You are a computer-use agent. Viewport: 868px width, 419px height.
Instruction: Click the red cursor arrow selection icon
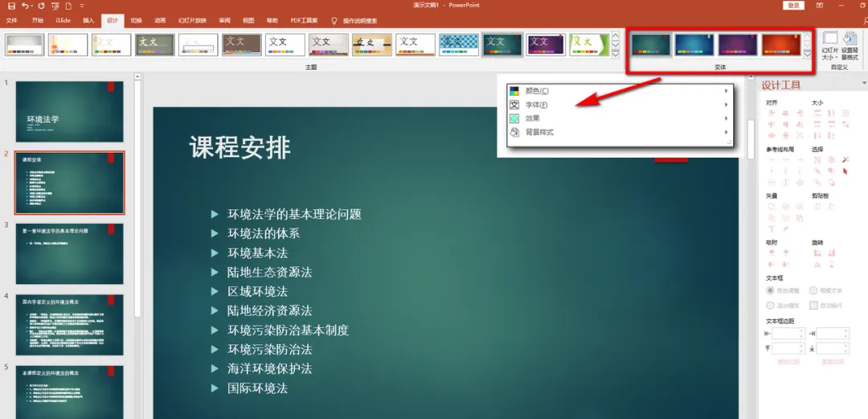(845, 171)
